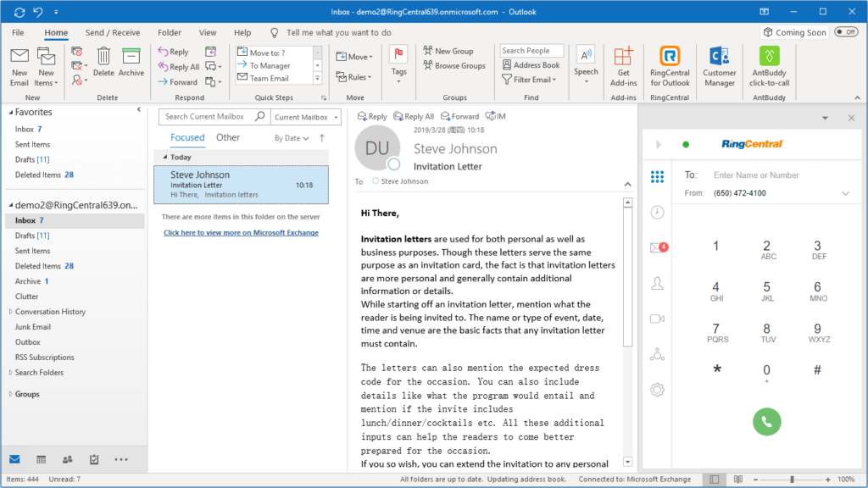This screenshot has width=868, height=488.
Task: Open the Current Mailbox scope dropdown
Action: 306,117
